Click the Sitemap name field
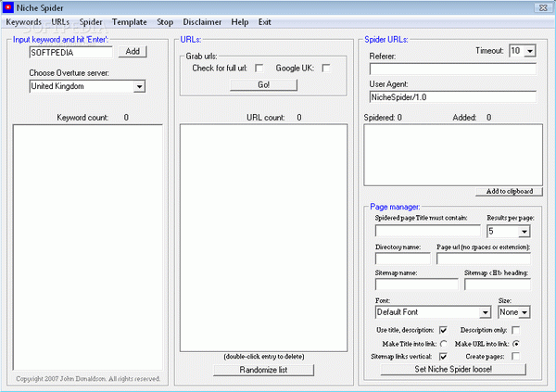 [x=417, y=285]
